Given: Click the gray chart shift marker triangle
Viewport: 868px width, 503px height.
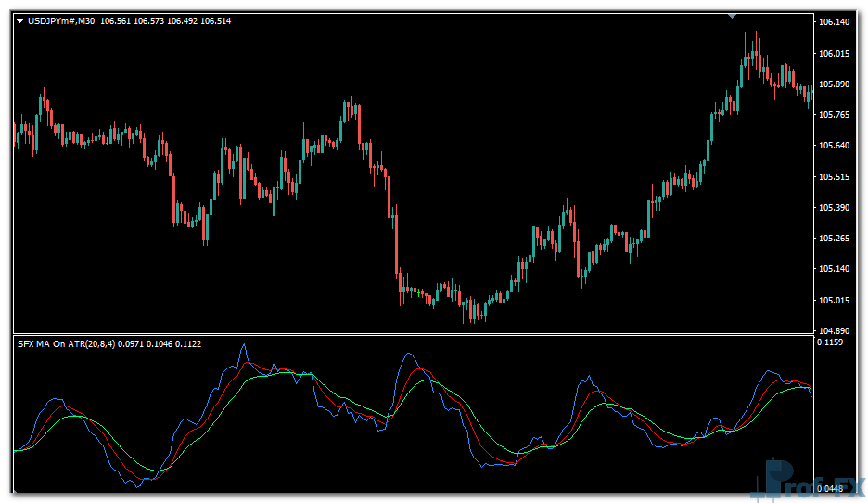Looking at the screenshot, I should point(734,15).
